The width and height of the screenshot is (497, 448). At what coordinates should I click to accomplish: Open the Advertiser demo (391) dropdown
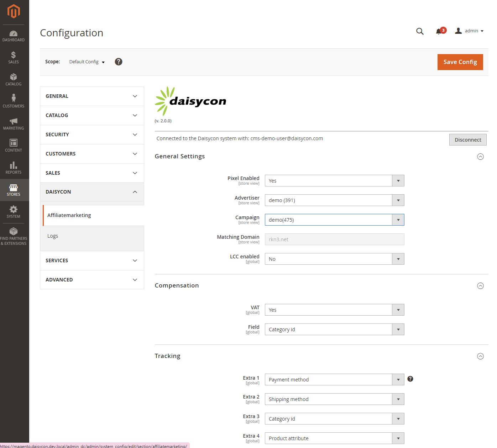(335, 200)
